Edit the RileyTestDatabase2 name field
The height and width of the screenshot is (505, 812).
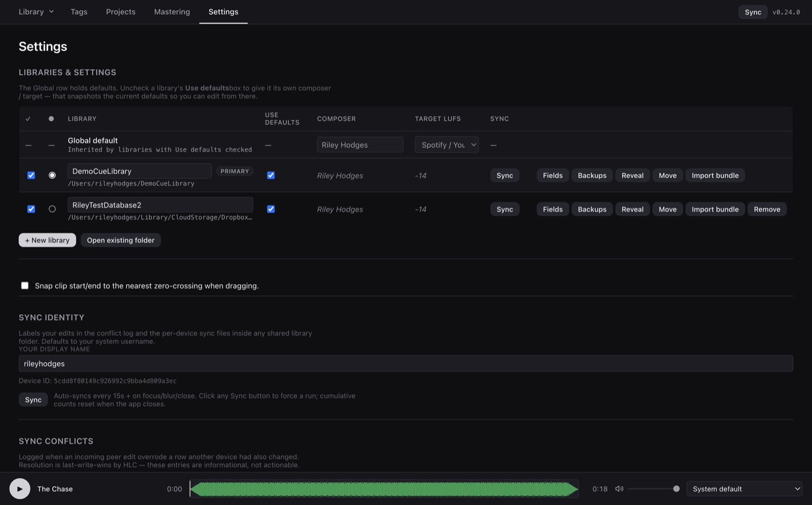coord(160,205)
